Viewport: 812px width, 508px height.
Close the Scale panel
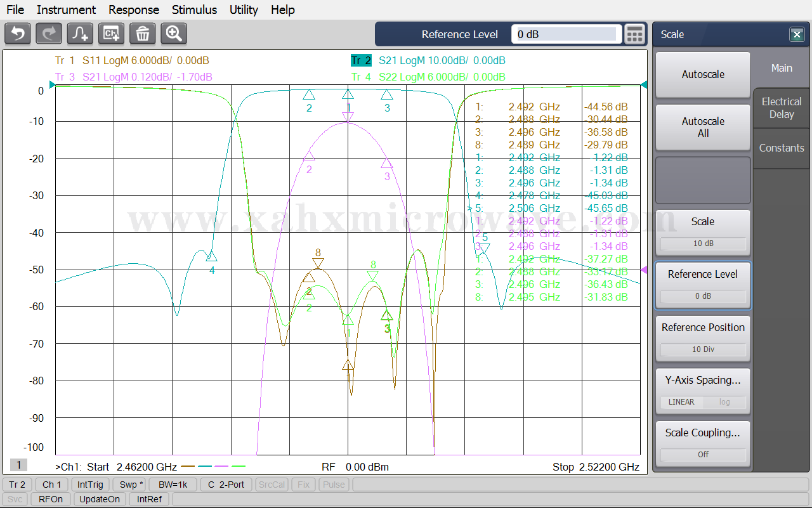coord(797,35)
